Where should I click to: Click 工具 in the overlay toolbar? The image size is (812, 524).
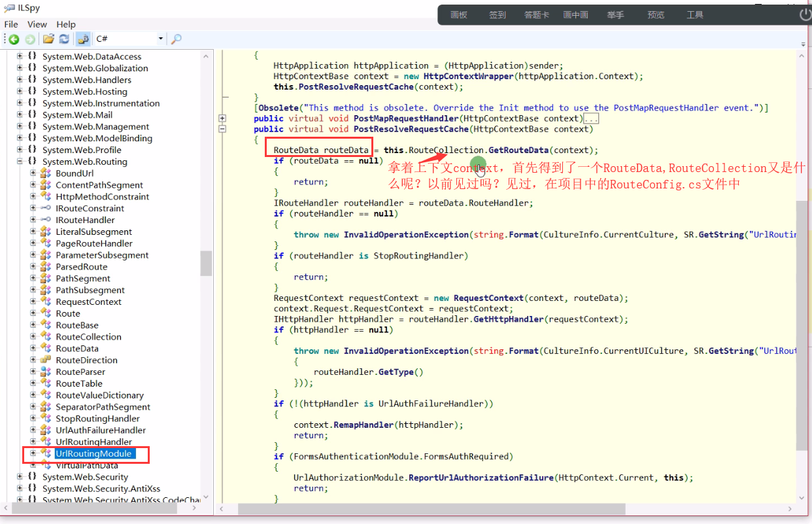coord(695,15)
